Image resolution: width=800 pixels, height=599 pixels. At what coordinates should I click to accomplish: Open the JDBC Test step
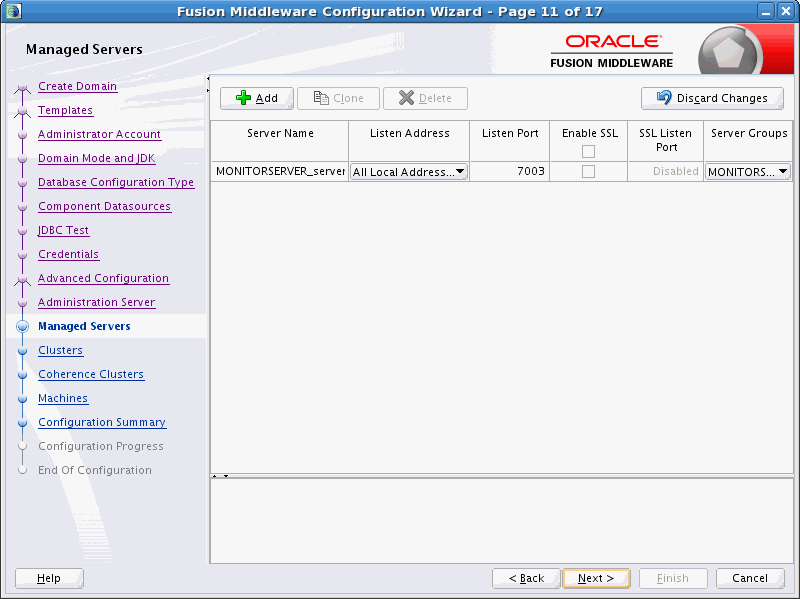(63, 230)
